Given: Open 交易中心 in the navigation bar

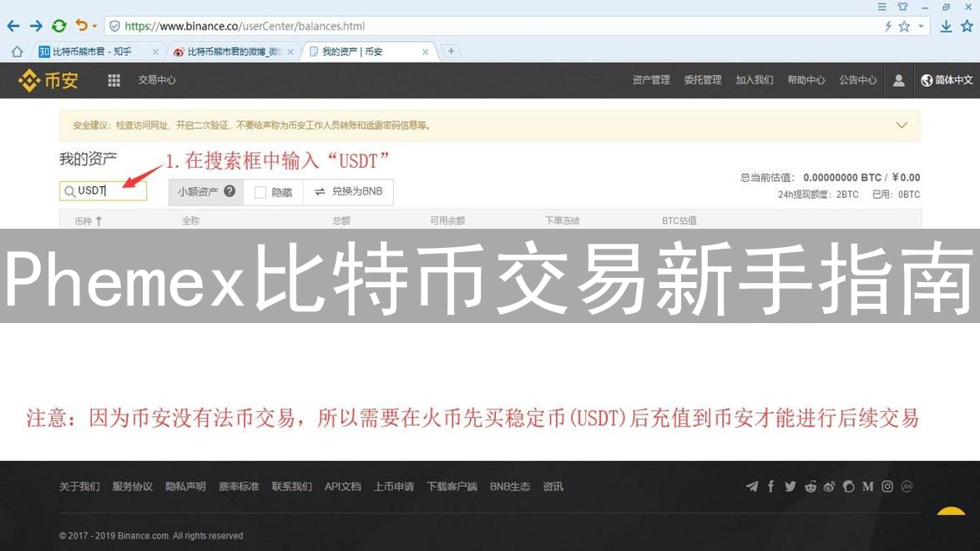Looking at the screenshot, I should tap(157, 80).
